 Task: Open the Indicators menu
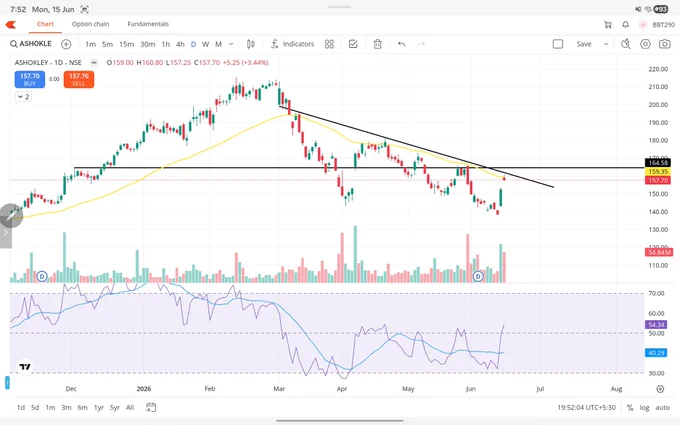point(292,44)
